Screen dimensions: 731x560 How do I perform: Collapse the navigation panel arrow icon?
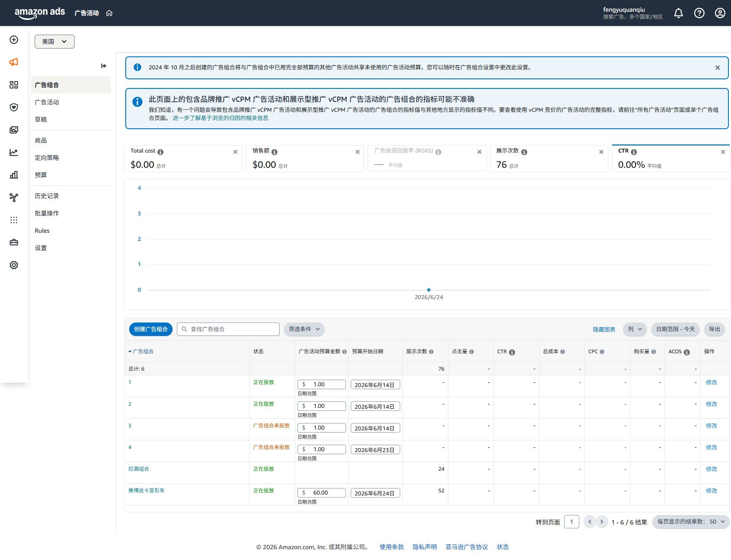(x=104, y=66)
